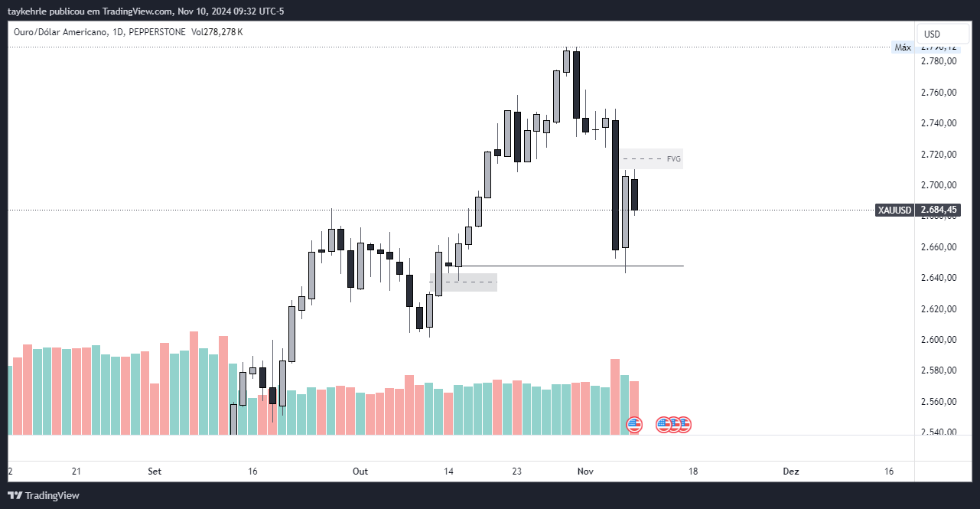The height and width of the screenshot is (509, 980).
Task: Click the FVG annotation label on the chart
Action: pyautogui.click(x=672, y=158)
